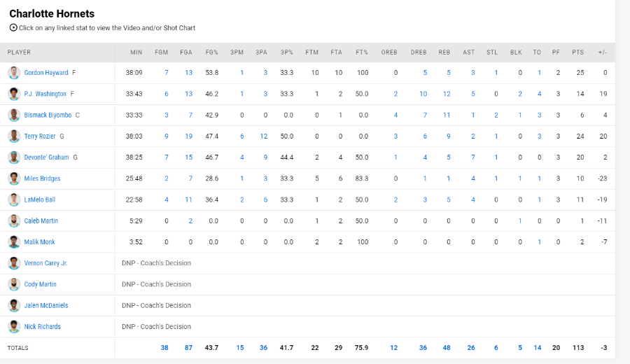Open Cody Martin's name link

[x=40, y=284]
